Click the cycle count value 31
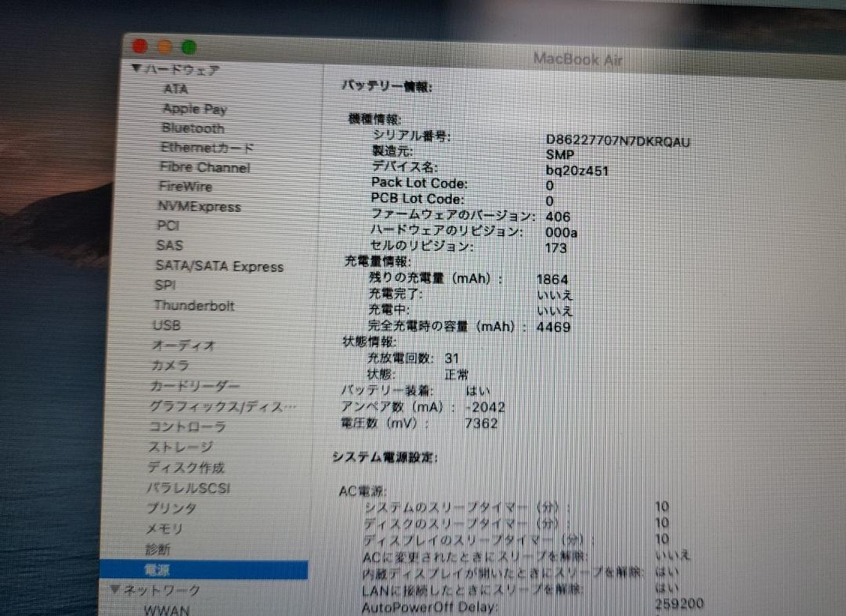This screenshot has width=846, height=616. 452,358
